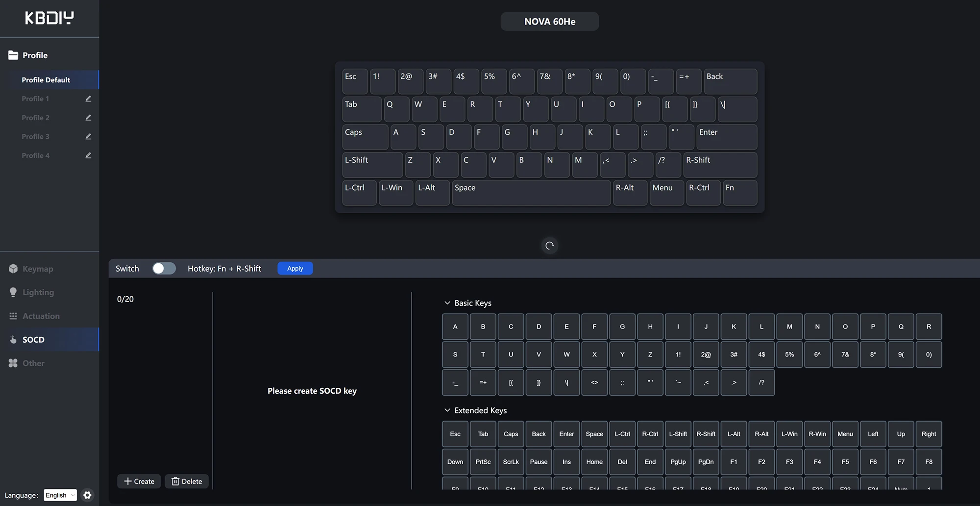The image size is (980, 506).
Task: Click the Apply button
Action: [x=295, y=268]
